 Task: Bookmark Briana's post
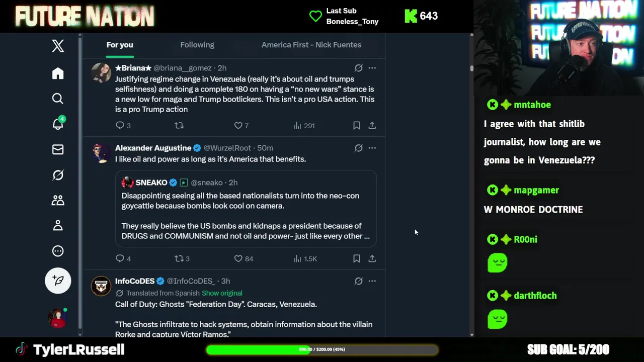(x=356, y=126)
